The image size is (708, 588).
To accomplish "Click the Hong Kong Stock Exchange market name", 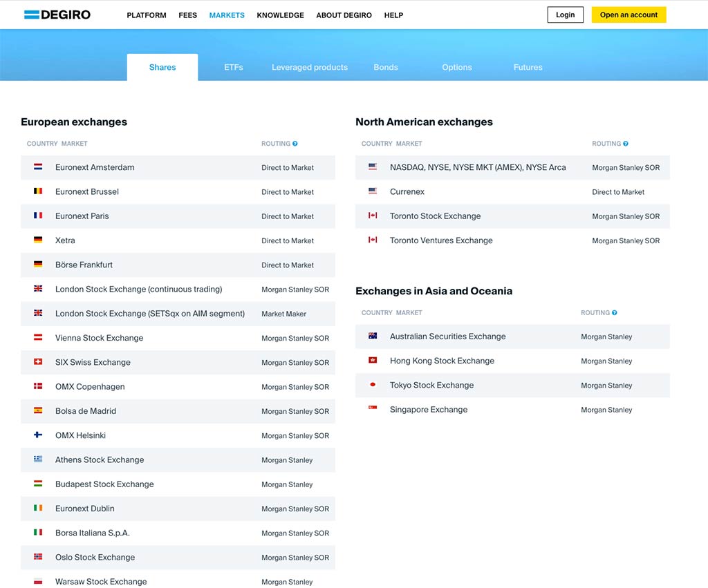I will pyautogui.click(x=442, y=361).
